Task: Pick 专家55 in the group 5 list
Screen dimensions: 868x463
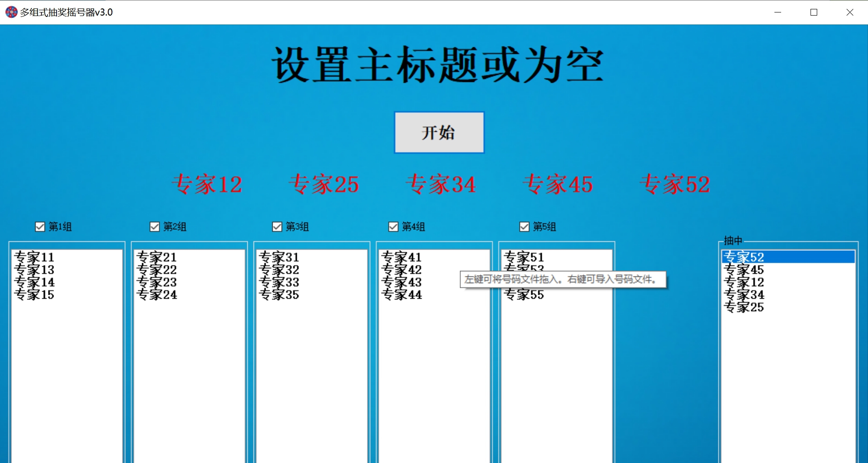Action: point(557,294)
